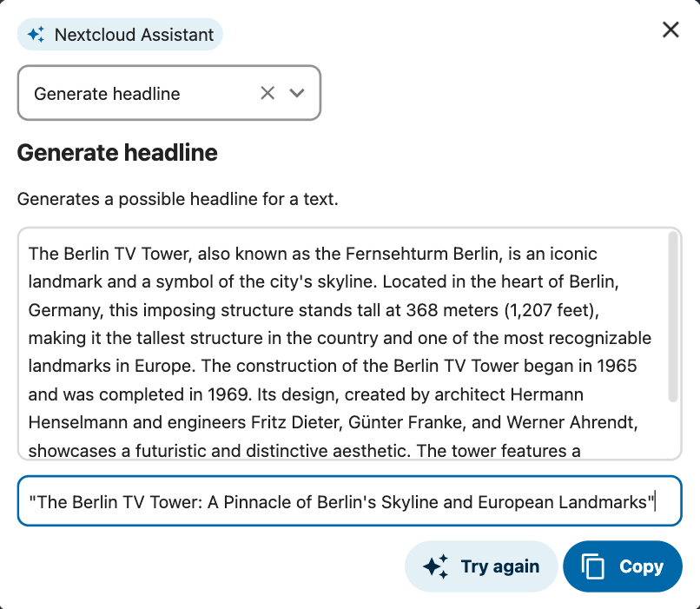Place cursor at 'European Landmarks' in the headline

tap(563, 502)
